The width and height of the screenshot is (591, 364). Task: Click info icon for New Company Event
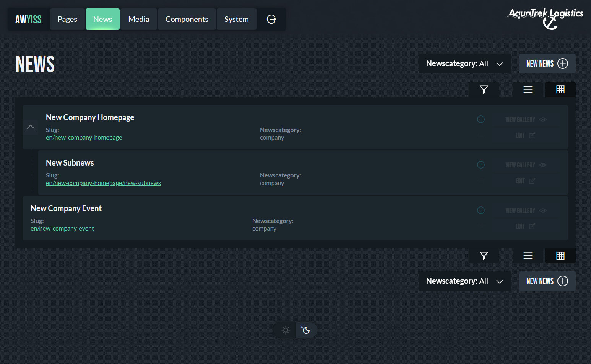point(481,210)
